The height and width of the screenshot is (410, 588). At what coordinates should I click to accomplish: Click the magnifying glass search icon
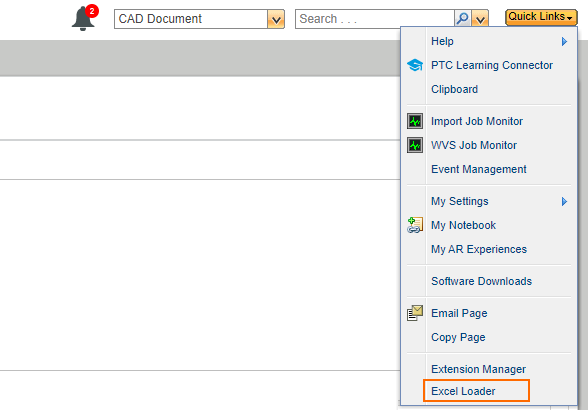463,19
